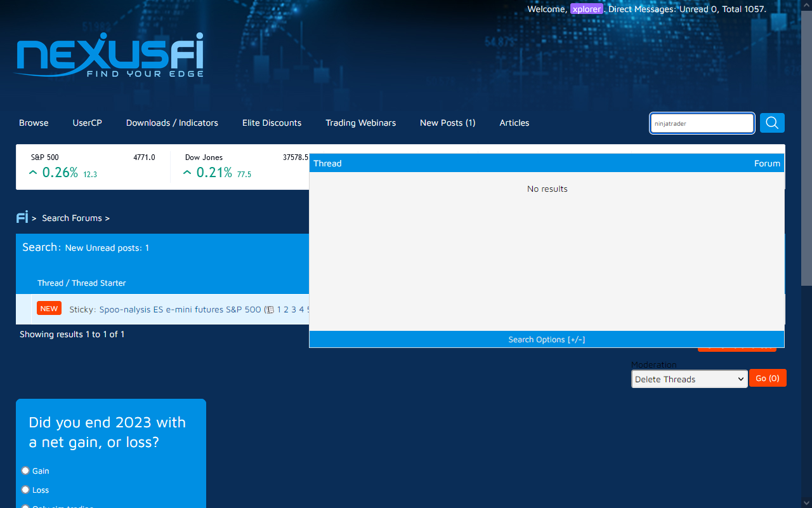
Task: Open the Elite Discounts page
Action: click(x=272, y=123)
